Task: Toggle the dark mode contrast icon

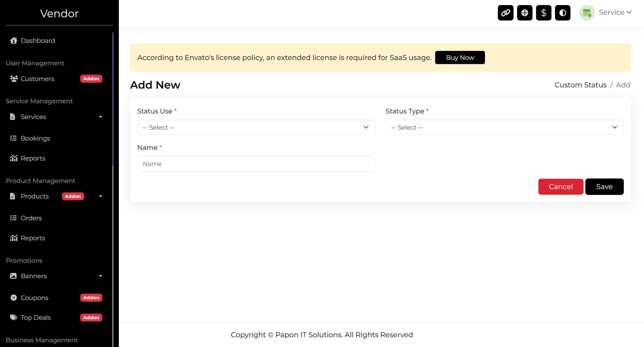Action: pos(562,13)
